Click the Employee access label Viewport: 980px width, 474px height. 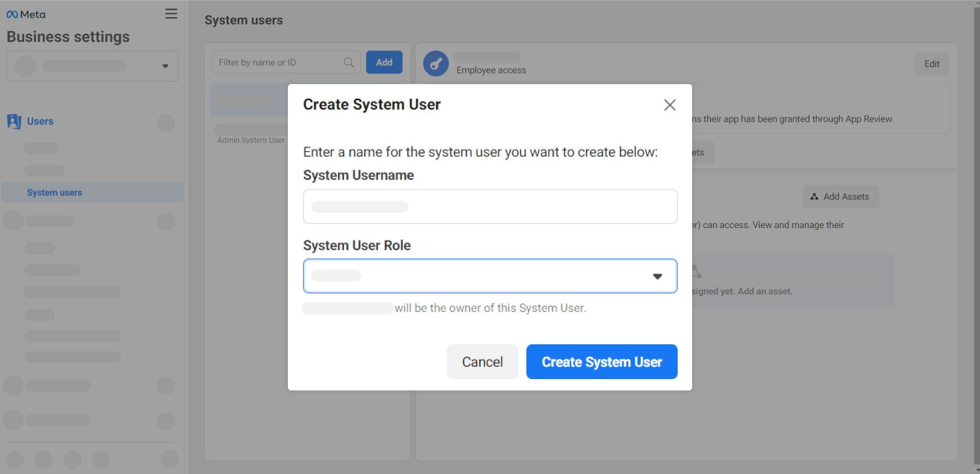(x=491, y=70)
